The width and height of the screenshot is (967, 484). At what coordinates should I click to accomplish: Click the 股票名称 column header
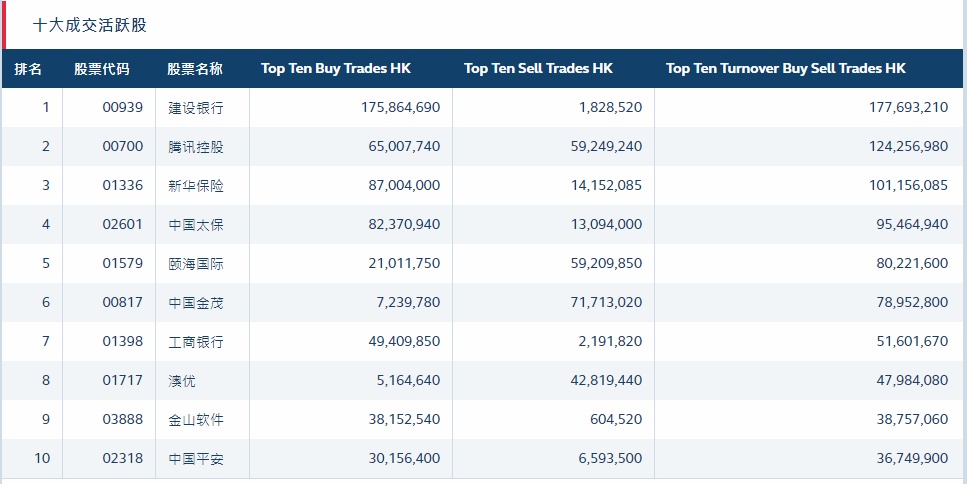(x=195, y=69)
